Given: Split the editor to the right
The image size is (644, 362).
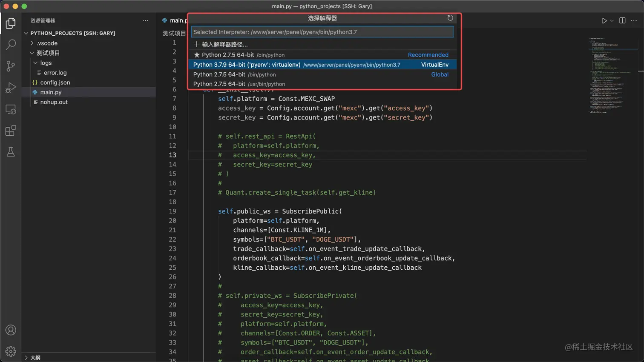Looking at the screenshot, I should tap(622, 20).
